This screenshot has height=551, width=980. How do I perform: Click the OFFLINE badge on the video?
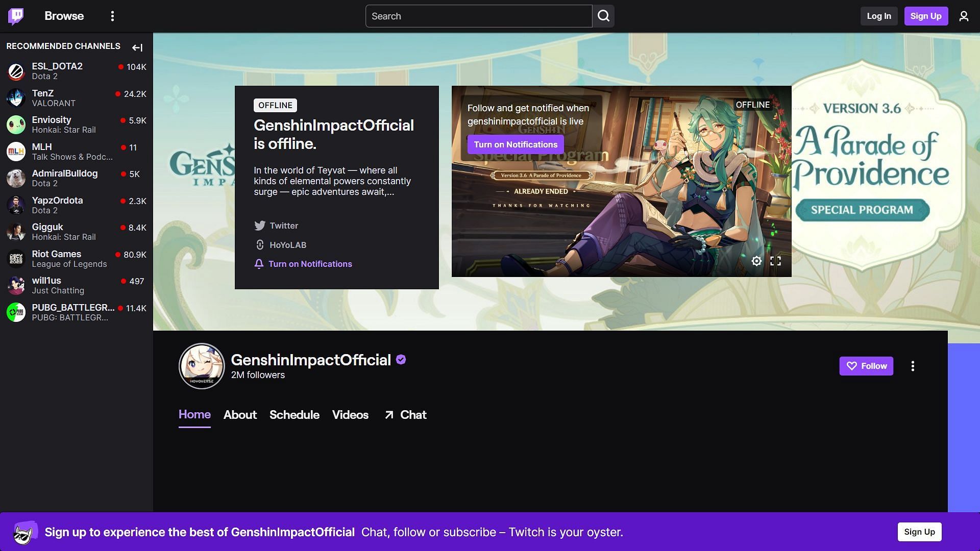(x=752, y=105)
